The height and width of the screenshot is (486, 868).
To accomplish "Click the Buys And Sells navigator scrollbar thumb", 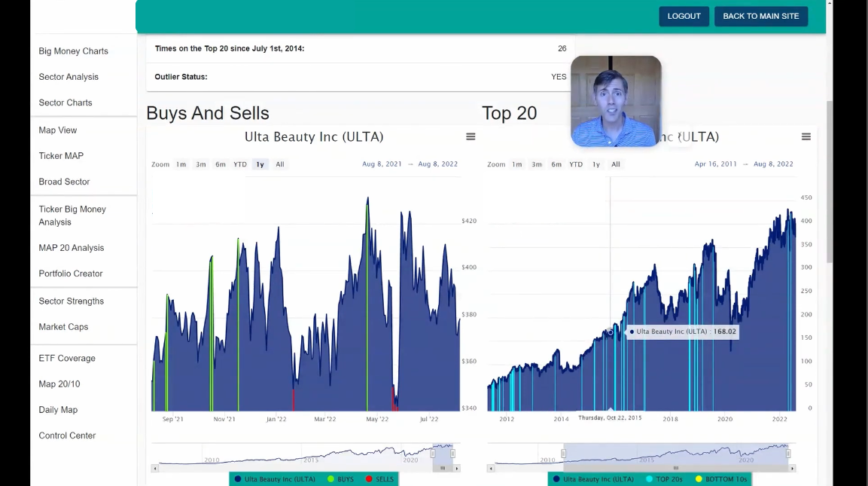I will 443,468.
